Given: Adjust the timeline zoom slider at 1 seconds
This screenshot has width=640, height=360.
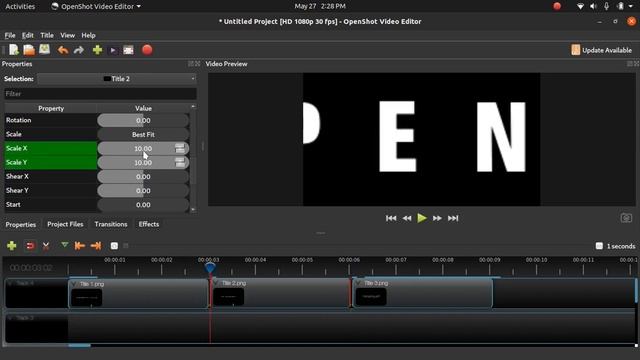Looking at the screenshot, I should click(x=599, y=246).
